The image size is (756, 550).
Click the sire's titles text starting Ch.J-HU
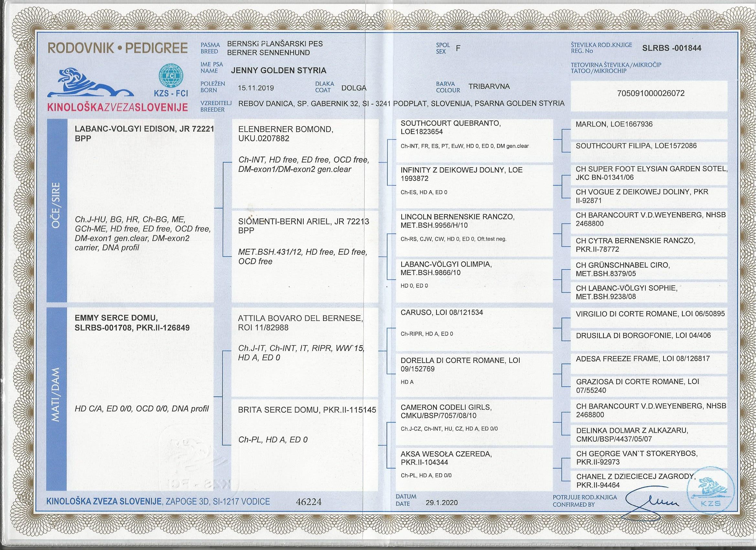pyautogui.click(x=143, y=234)
